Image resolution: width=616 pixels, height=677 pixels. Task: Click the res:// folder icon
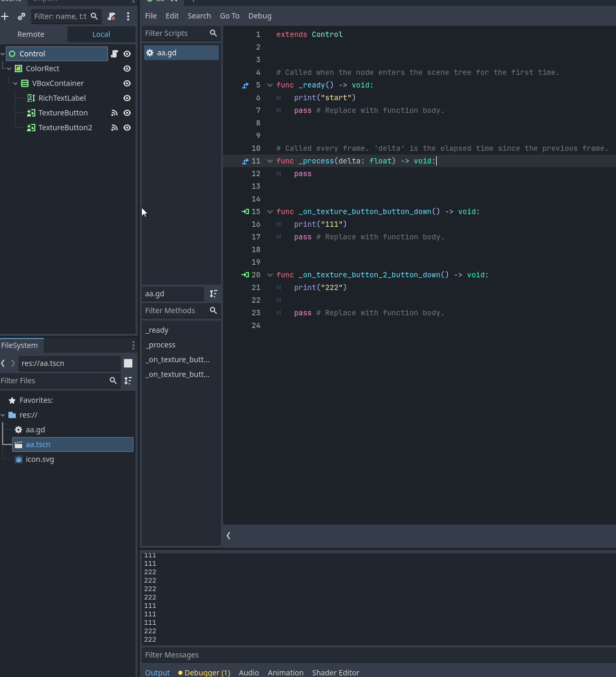pos(12,415)
